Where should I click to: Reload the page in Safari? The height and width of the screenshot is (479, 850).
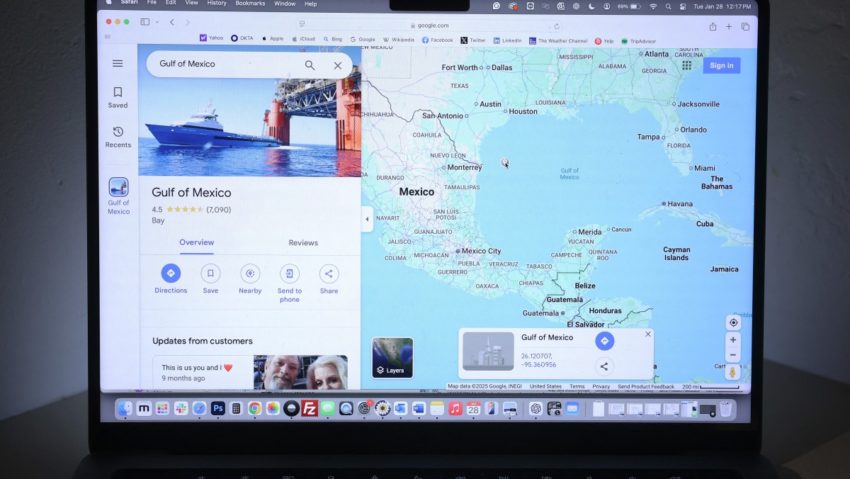pos(557,26)
